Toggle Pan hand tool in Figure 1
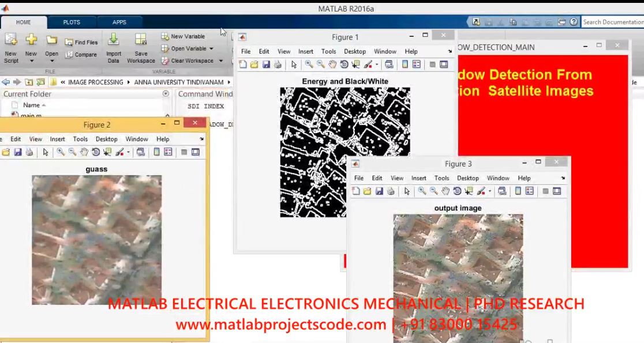Image resolution: width=644 pixels, height=343 pixels. click(x=332, y=65)
